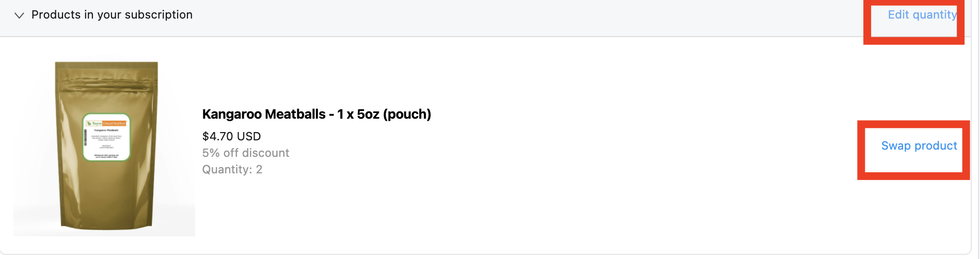Select the Kangaroo Meatballs product title
This screenshot has height=259, width=980.
pyautogui.click(x=316, y=114)
